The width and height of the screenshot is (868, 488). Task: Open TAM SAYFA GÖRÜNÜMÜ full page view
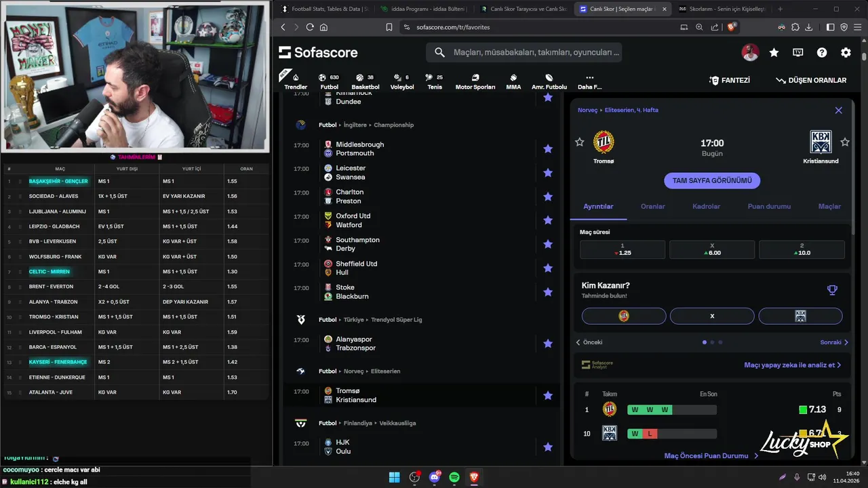(712, 181)
